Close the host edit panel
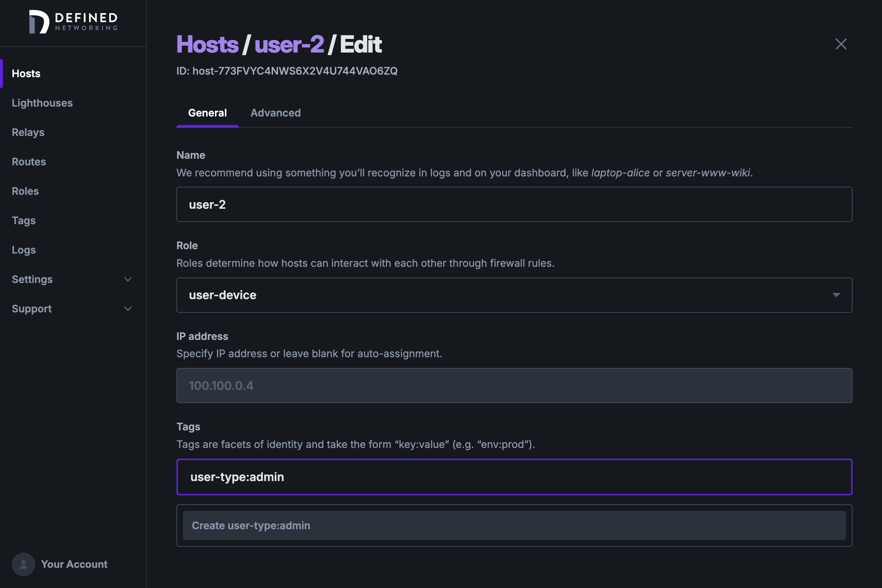The image size is (882, 588). tap(841, 44)
